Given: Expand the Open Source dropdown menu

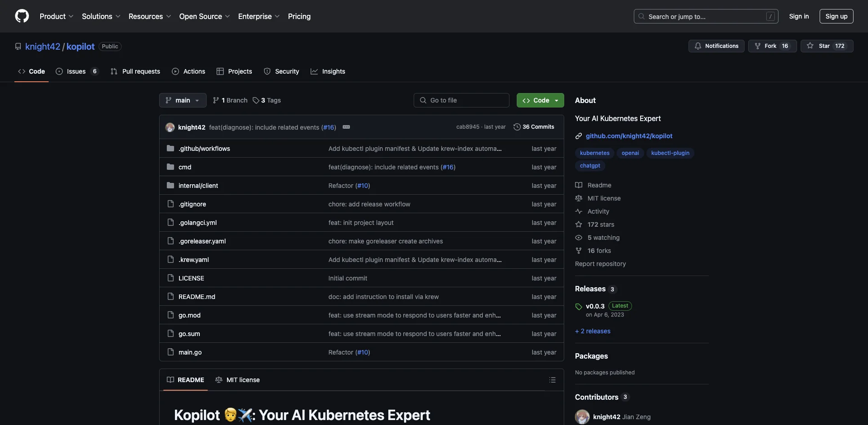Looking at the screenshot, I should 204,16.
